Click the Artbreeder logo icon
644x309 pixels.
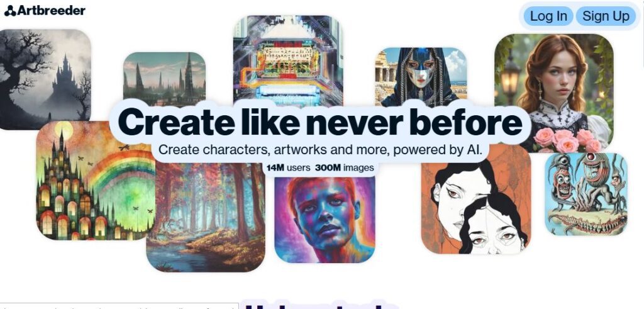tap(10, 11)
